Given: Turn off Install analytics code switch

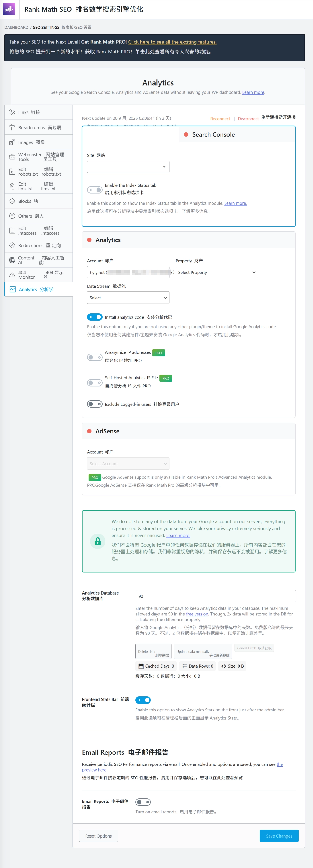Looking at the screenshot, I should 95,317.
